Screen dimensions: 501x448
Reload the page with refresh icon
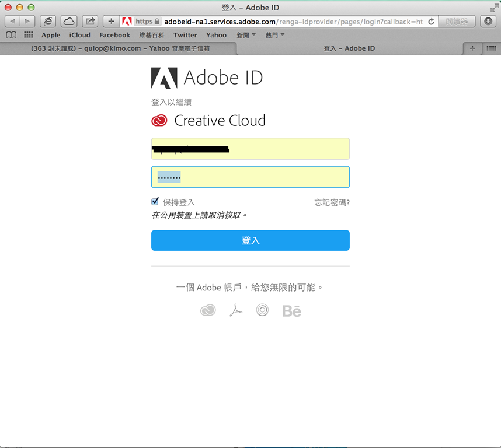click(431, 22)
